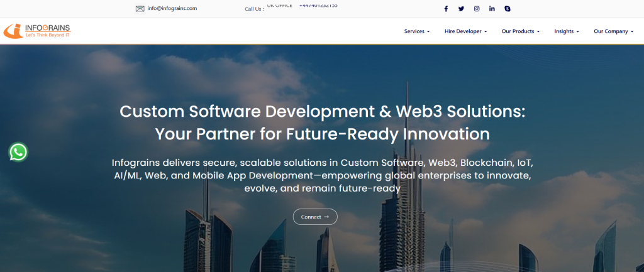
Task: Open the Facebook social icon
Action: click(x=446, y=9)
